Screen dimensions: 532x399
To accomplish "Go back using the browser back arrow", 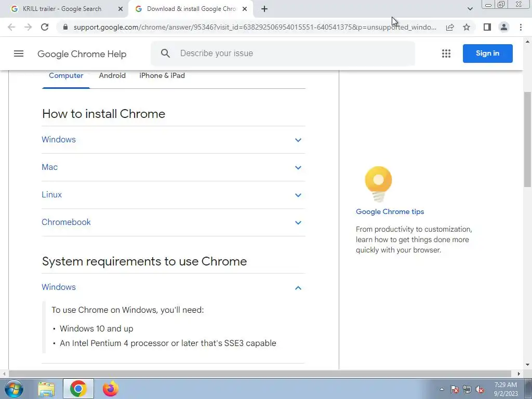I will 11,27.
